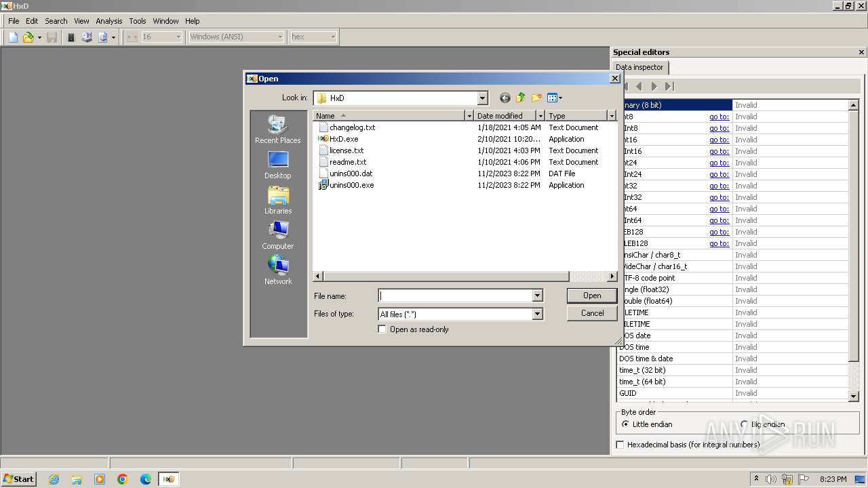Open the Help menu
This screenshot has height=488, width=868.
click(193, 21)
